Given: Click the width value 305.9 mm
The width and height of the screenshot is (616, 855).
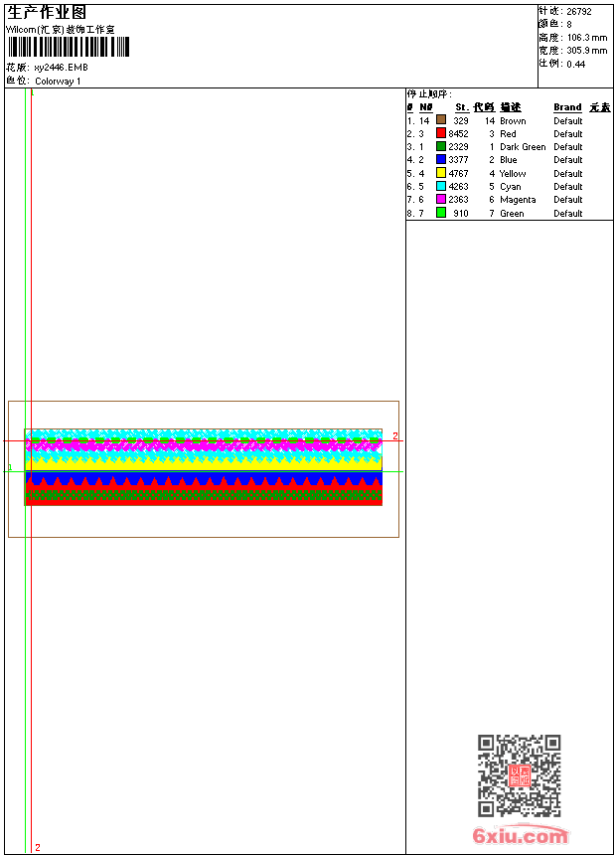Looking at the screenshot, I should 587,51.
